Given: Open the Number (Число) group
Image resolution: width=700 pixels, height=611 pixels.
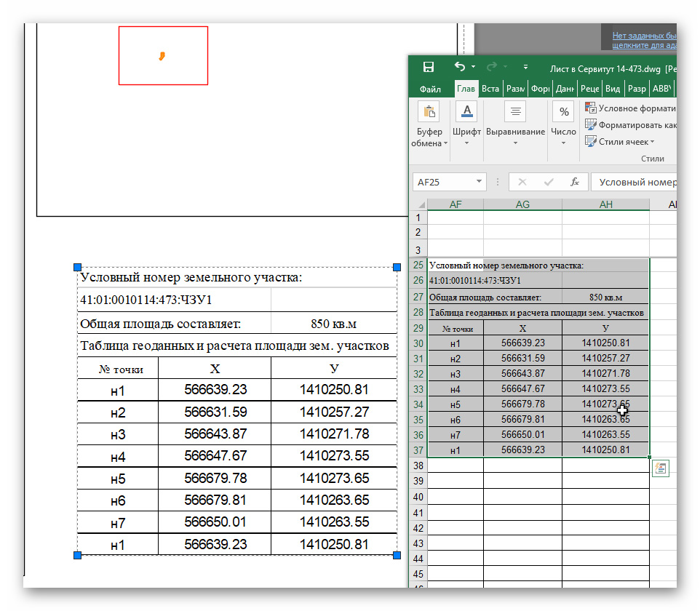Looking at the screenshot, I should (x=563, y=124).
